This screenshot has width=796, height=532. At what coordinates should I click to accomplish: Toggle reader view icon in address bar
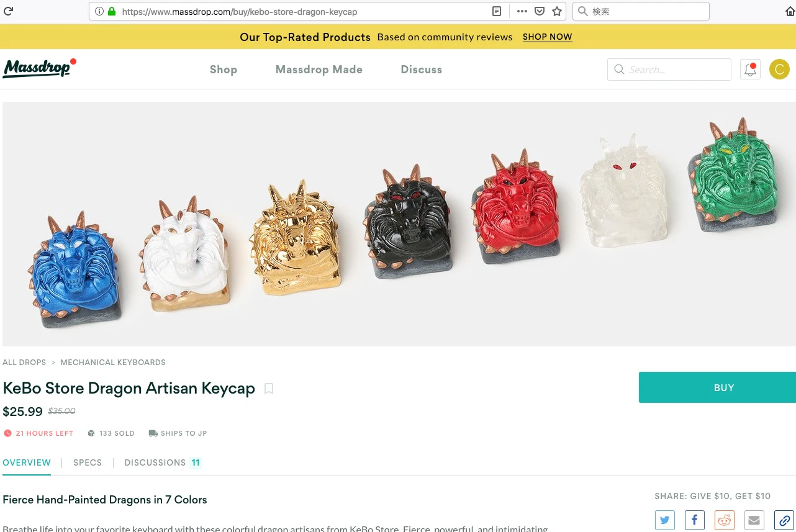497,11
